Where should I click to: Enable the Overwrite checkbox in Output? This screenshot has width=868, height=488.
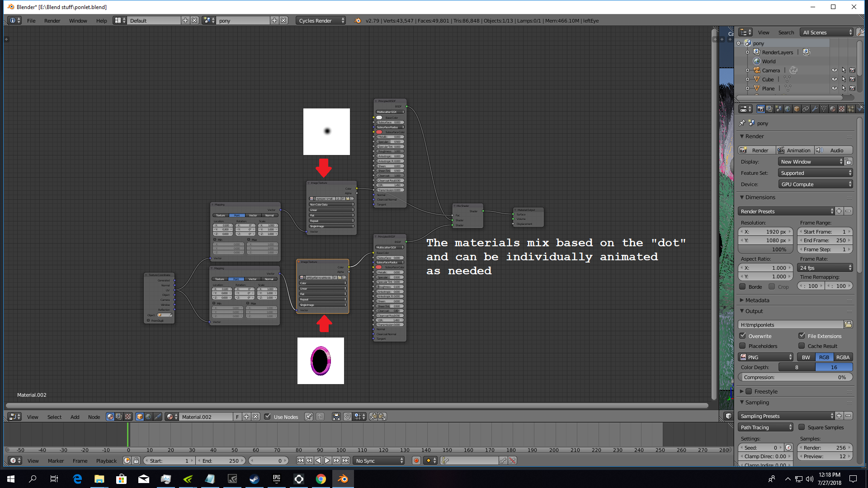point(743,336)
